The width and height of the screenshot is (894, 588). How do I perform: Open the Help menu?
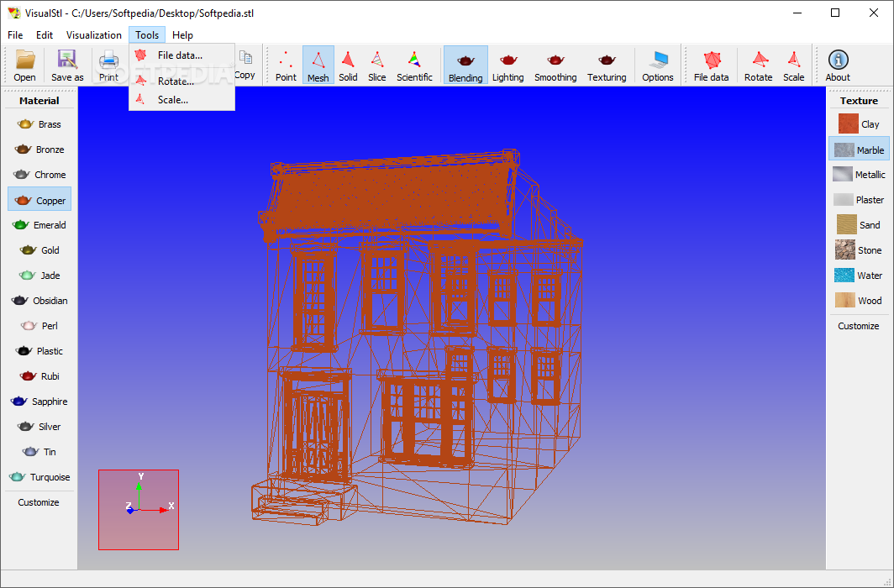tap(182, 34)
